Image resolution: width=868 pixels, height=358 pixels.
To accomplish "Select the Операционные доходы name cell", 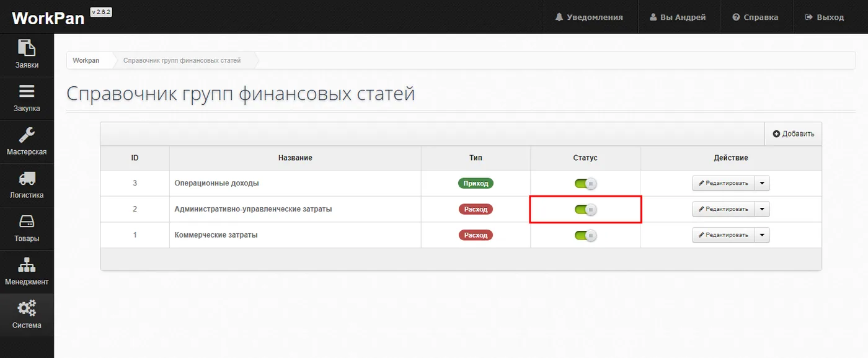I will [x=295, y=183].
